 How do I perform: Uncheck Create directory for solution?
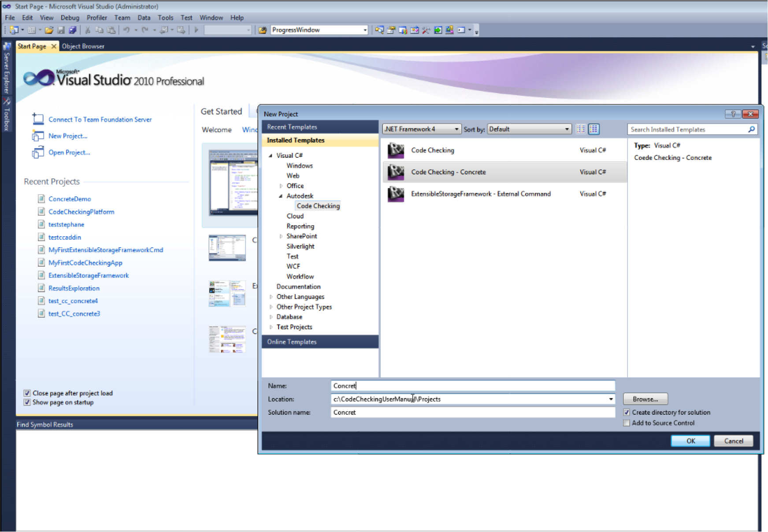627,412
